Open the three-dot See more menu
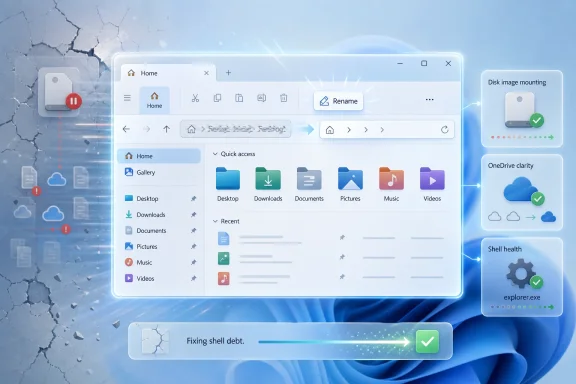 [x=429, y=100]
